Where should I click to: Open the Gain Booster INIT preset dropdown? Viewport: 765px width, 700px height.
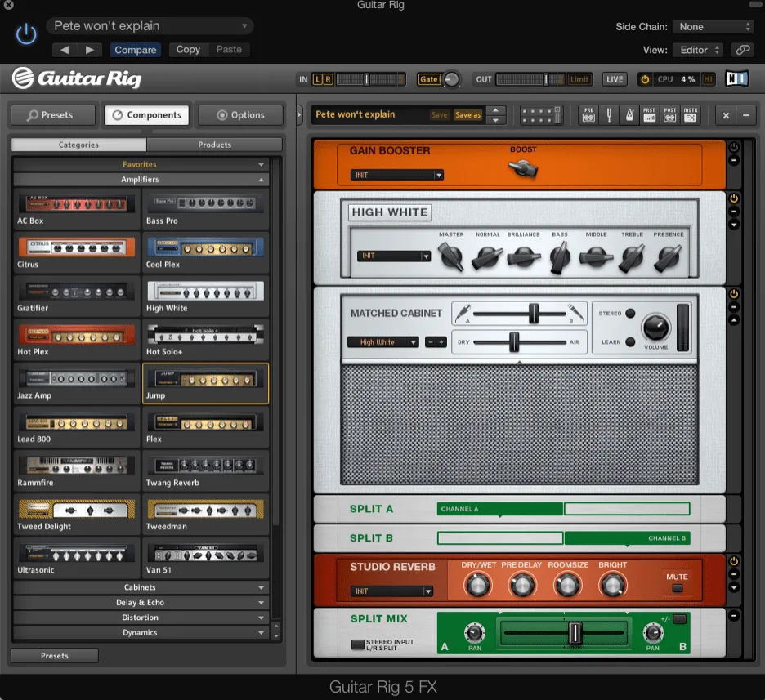pyautogui.click(x=396, y=175)
